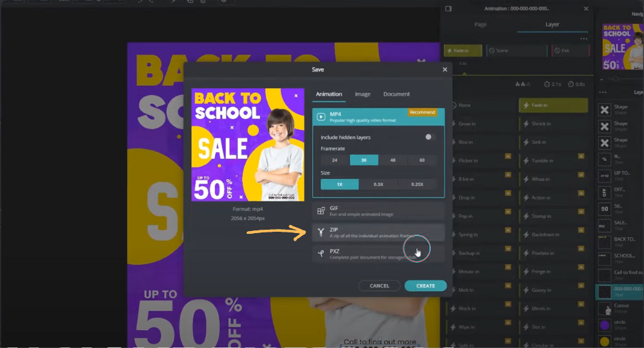
Task: Click the CREATE button
Action: point(425,285)
